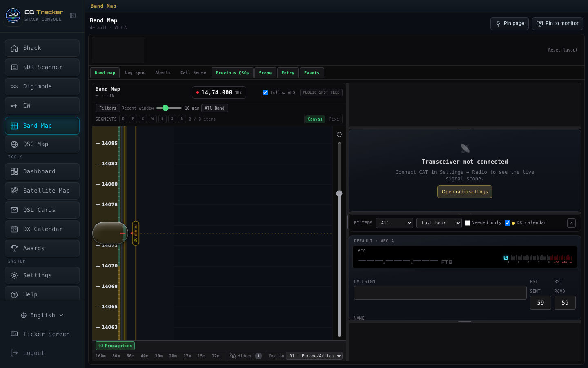Switch to the Call Sense tab

193,73
